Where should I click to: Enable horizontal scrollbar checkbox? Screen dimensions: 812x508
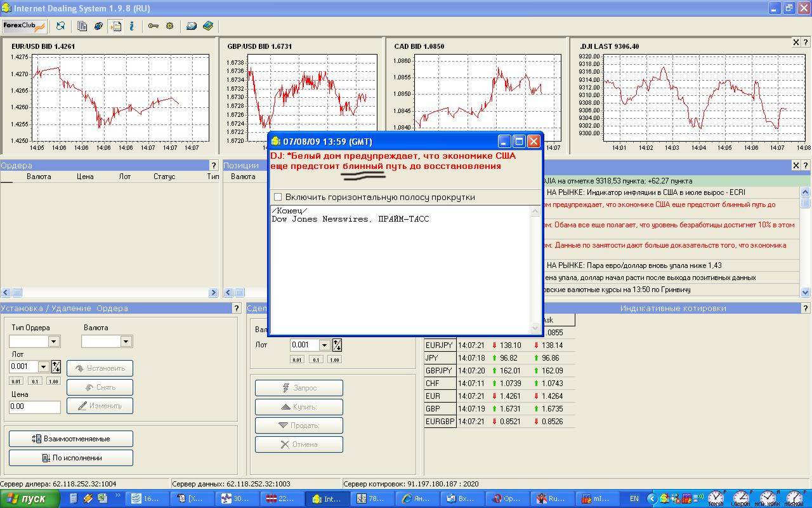pos(277,197)
